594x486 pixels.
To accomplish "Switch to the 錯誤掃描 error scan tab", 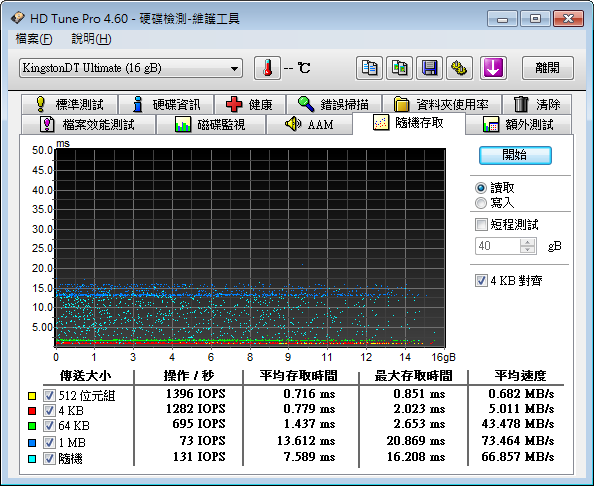I will click(x=334, y=104).
